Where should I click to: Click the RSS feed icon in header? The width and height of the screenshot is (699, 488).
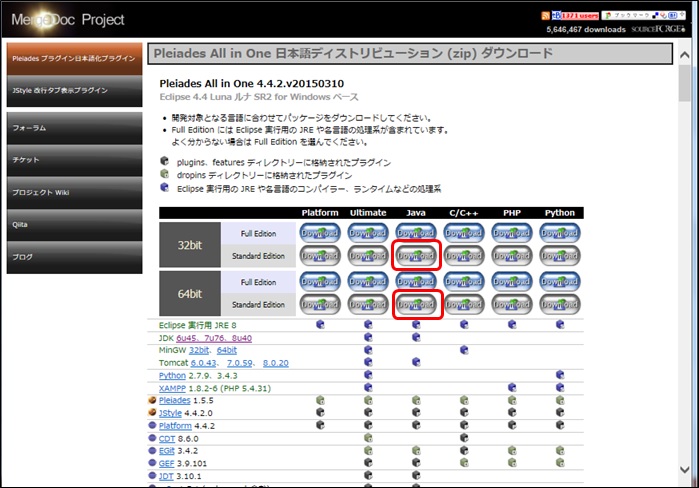pos(545,16)
